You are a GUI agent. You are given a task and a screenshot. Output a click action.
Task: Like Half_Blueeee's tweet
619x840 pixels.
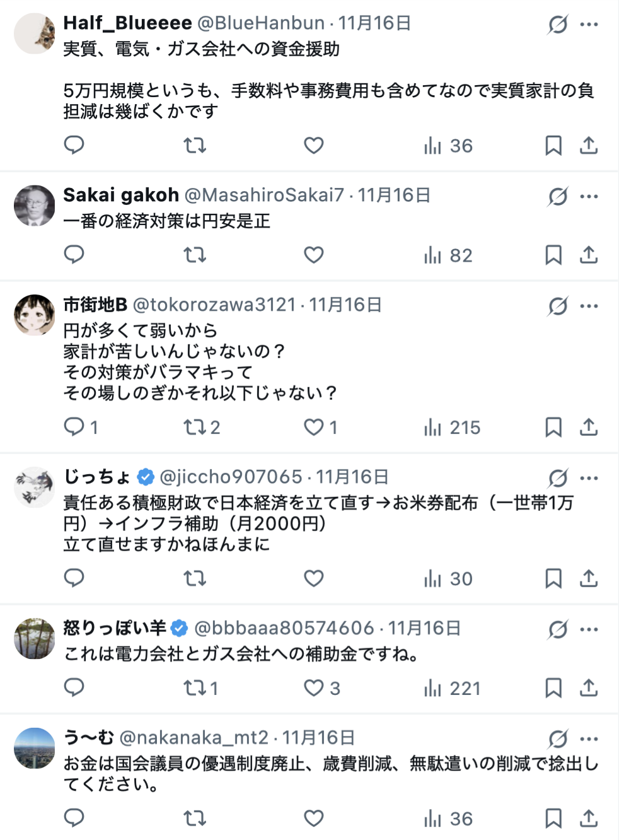314,146
